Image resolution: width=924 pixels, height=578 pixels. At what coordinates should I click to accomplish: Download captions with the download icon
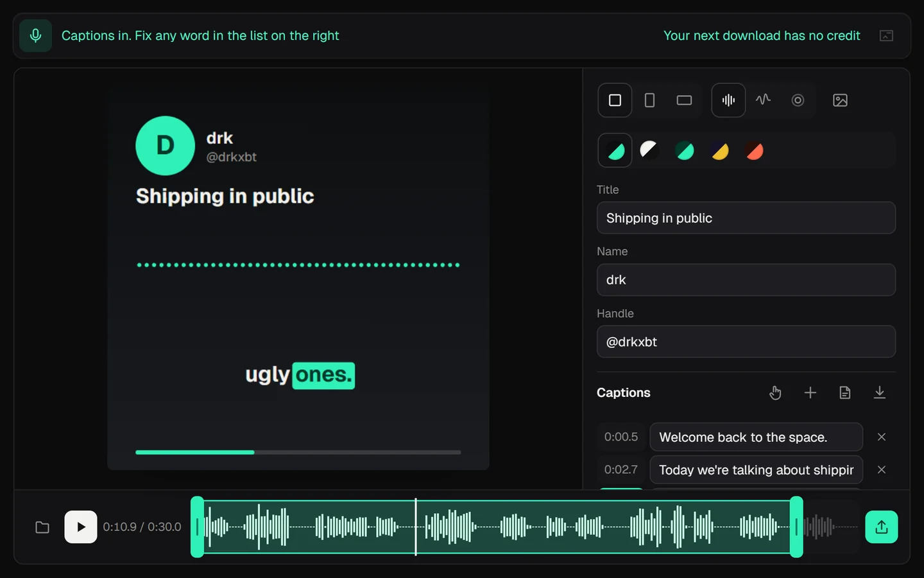tap(880, 392)
